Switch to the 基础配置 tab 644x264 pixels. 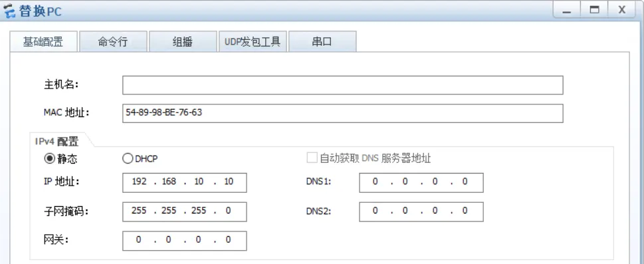click(43, 41)
